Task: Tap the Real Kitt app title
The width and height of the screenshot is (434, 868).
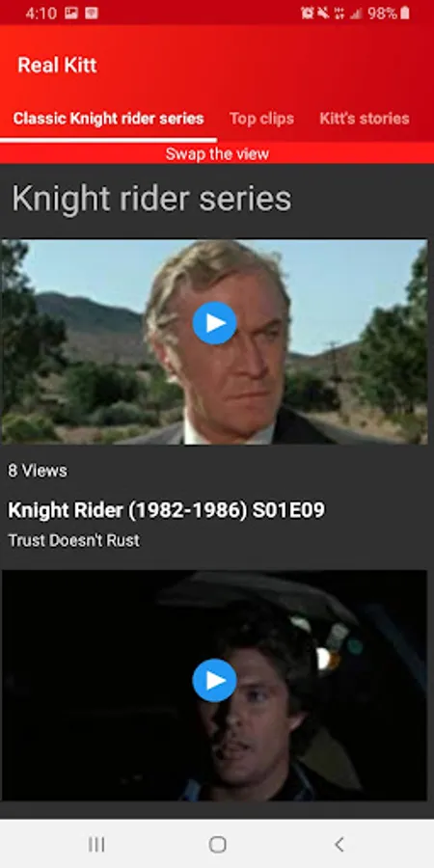Action: click(57, 66)
